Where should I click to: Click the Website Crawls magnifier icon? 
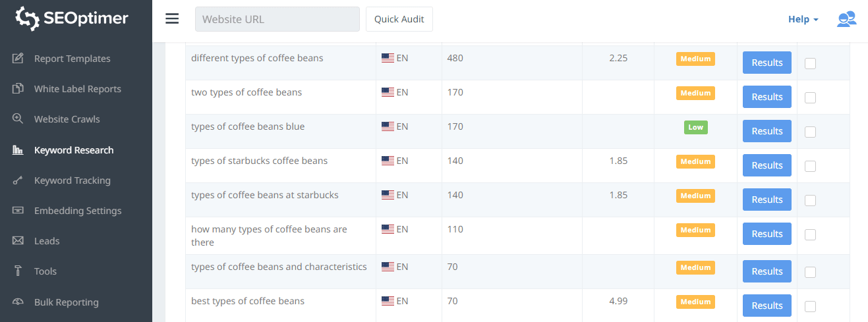[18, 119]
